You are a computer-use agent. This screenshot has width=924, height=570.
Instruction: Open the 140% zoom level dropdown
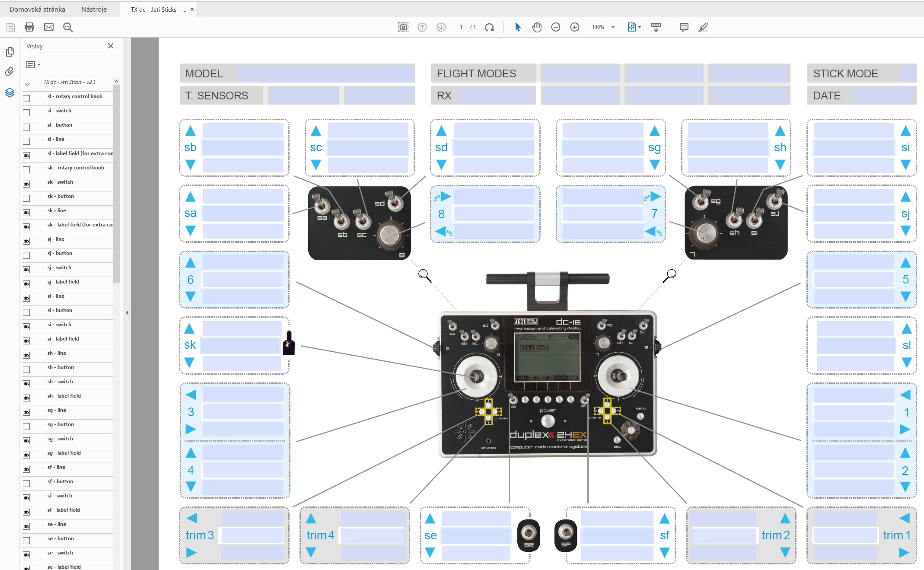tap(613, 27)
